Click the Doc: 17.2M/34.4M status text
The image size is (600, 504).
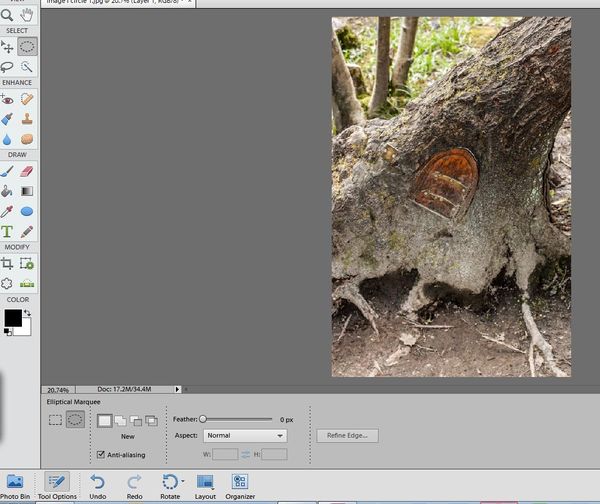pyautogui.click(x=124, y=390)
